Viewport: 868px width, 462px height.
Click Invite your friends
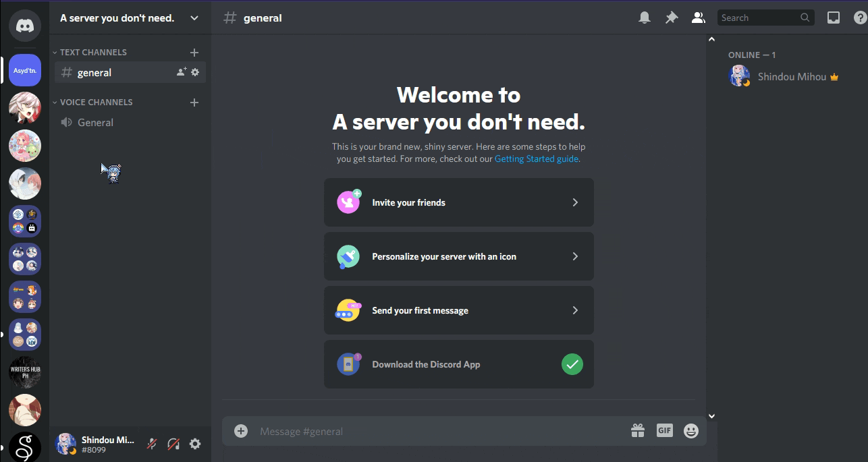(x=458, y=202)
